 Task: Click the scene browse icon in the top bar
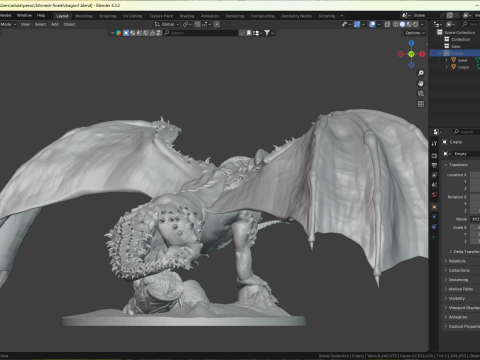(x=406, y=15)
